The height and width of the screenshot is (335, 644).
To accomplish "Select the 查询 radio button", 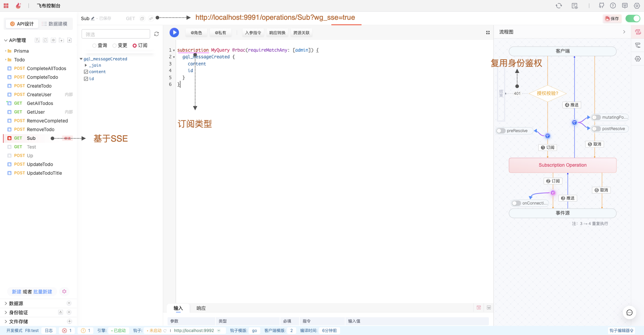I will coord(95,46).
